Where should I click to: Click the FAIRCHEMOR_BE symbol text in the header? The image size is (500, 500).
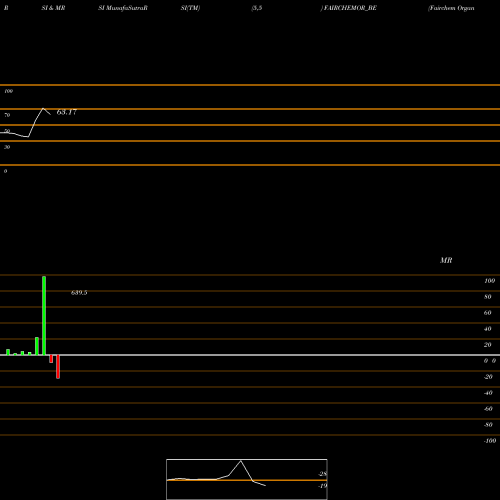tap(349, 8)
